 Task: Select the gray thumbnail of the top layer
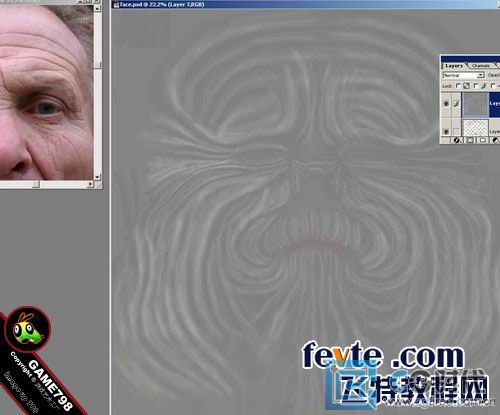click(x=476, y=105)
